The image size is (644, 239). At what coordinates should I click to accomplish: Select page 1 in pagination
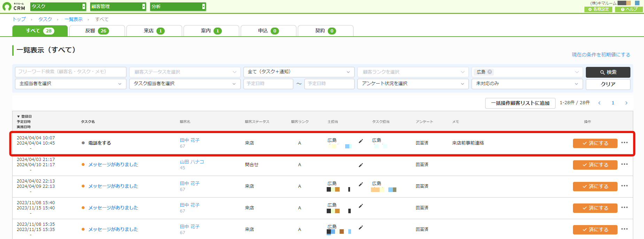tap(613, 103)
